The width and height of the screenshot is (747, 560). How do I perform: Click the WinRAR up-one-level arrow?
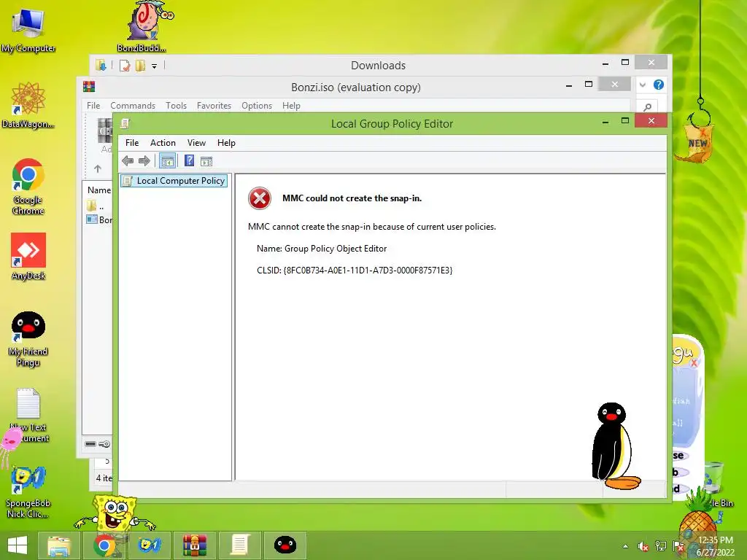click(x=98, y=168)
